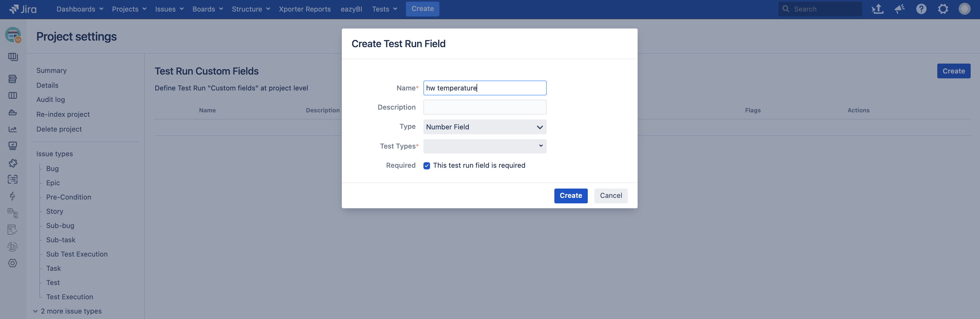The height and width of the screenshot is (319, 980).
Task: Uncheck the test run field is required checkbox
Action: [426, 166]
